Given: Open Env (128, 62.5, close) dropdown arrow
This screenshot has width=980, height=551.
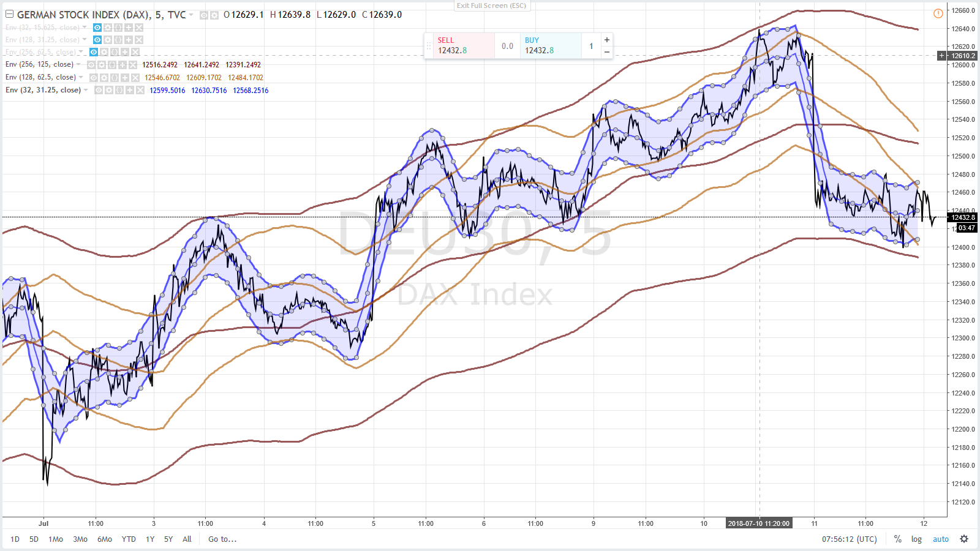Looking at the screenshot, I should pos(81,77).
